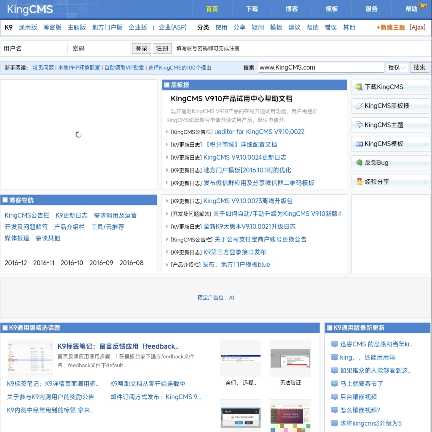
Task: Select 地方门户版 in the sub-navigation
Action: point(107,27)
